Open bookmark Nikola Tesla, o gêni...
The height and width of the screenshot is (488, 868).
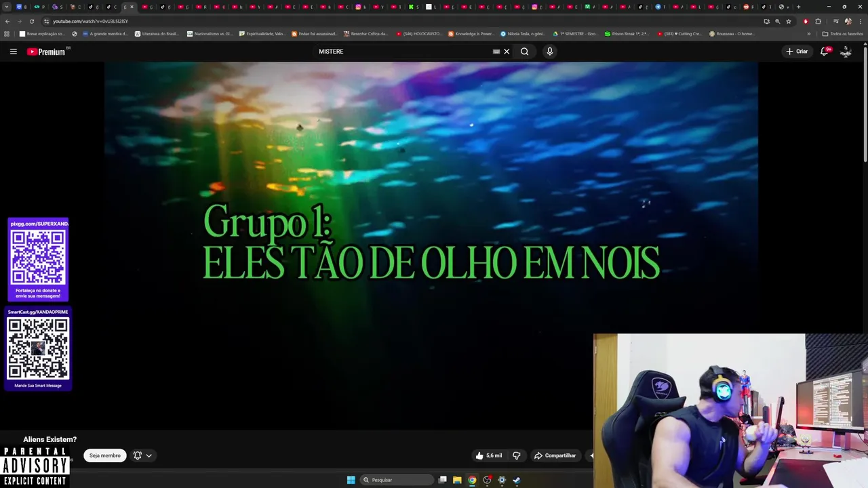523,33
